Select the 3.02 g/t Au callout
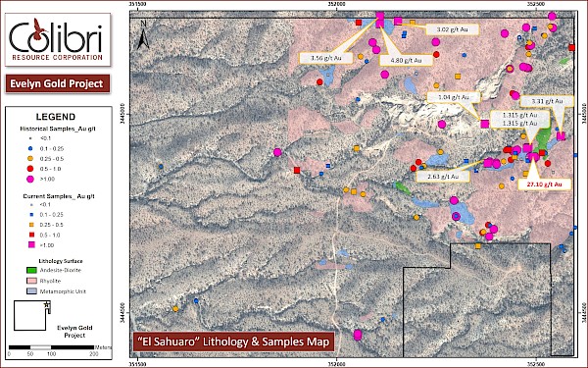Viewport: 588px width, 368px height. click(452, 29)
